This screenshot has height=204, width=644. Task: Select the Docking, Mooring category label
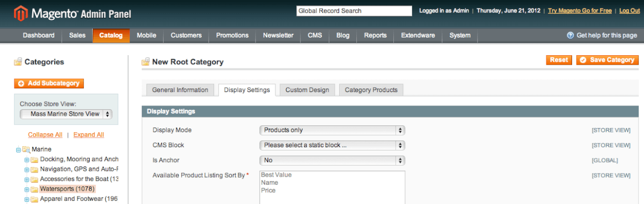click(79, 160)
